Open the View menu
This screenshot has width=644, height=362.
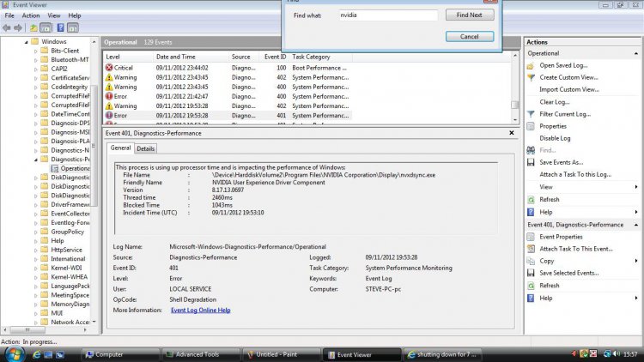(x=54, y=15)
